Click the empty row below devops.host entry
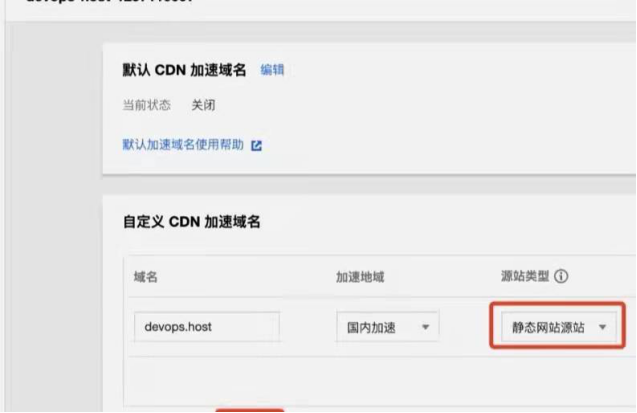 pos(382,381)
